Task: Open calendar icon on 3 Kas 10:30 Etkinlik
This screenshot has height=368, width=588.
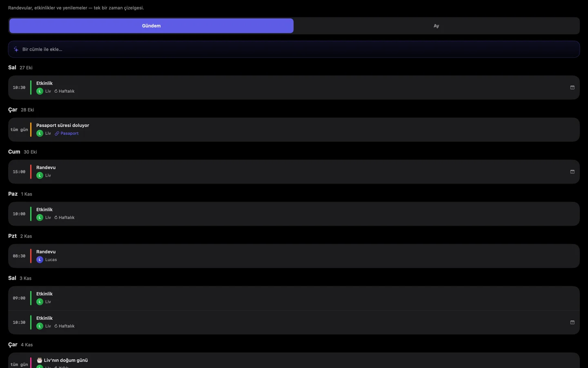Action: coord(572,322)
